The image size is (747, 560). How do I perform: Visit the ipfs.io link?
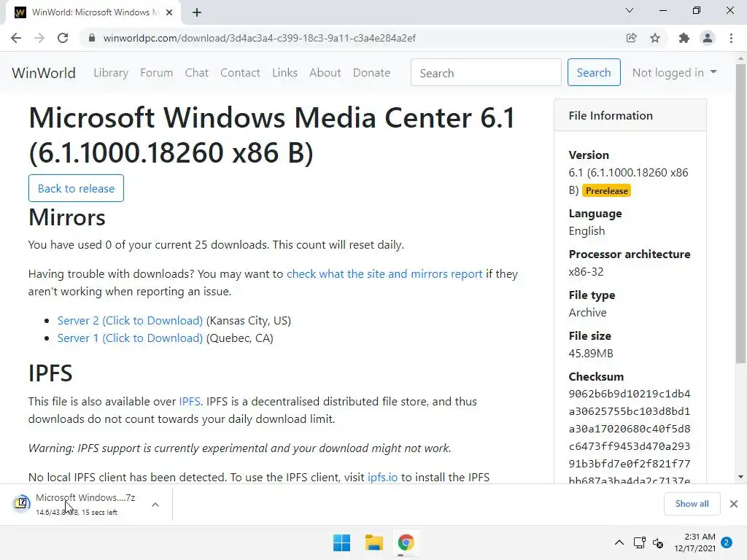click(382, 477)
